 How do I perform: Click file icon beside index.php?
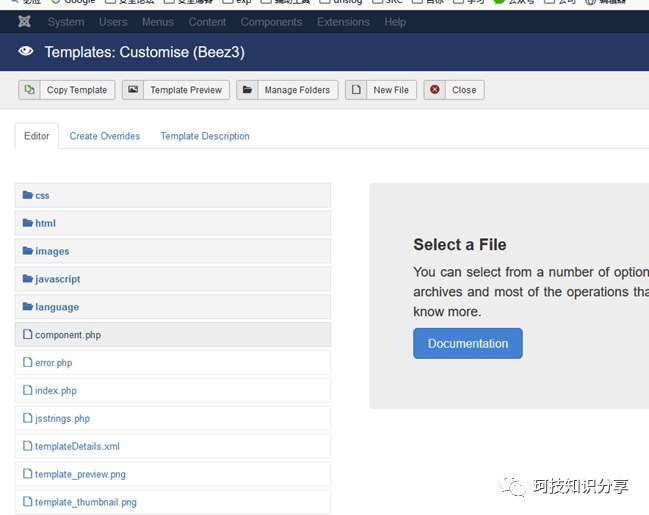pyautogui.click(x=27, y=390)
